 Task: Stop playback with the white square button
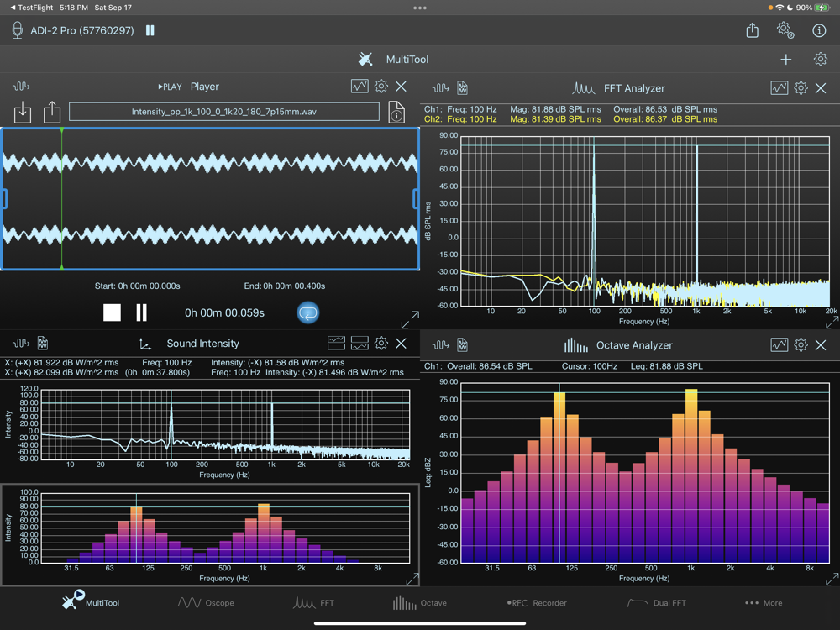click(x=112, y=312)
